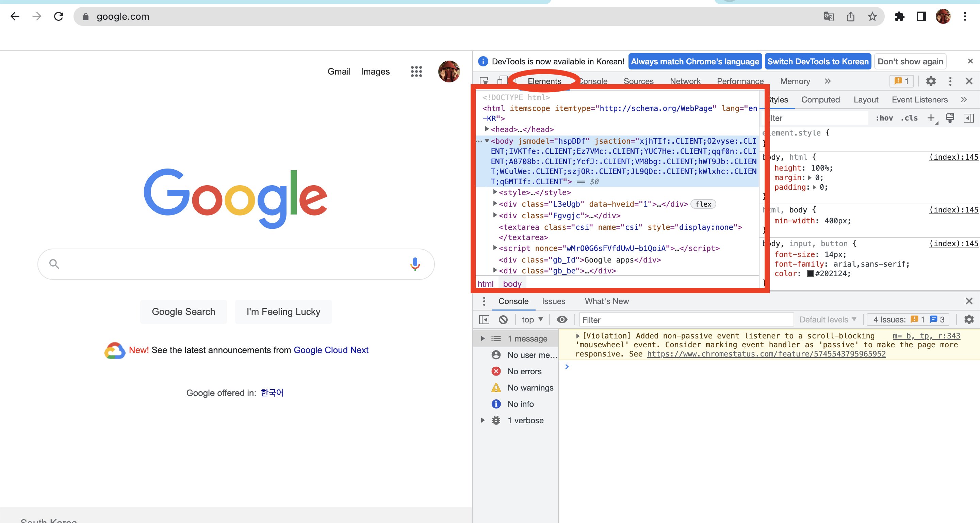Show console sidebar toggle icon
Viewport: 980px width, 523px height.
pyautogui.click(x=484, y=319)
